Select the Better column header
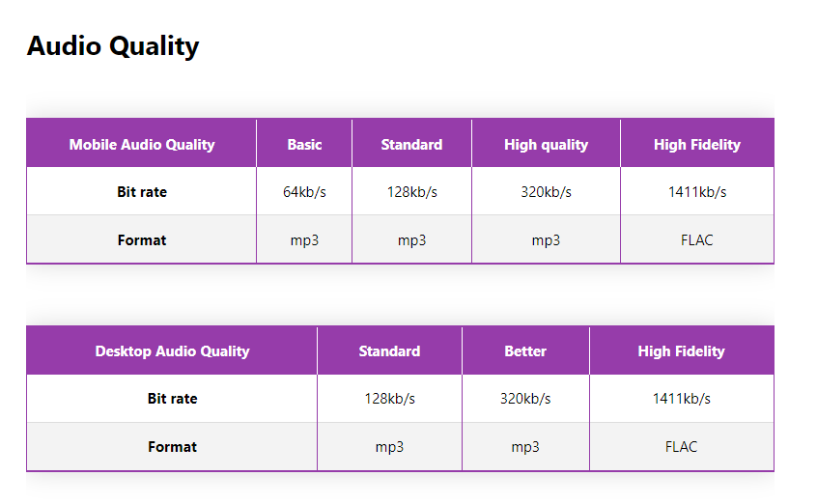Viewport: 817px width, 504px height. click(x=525, y=350)
